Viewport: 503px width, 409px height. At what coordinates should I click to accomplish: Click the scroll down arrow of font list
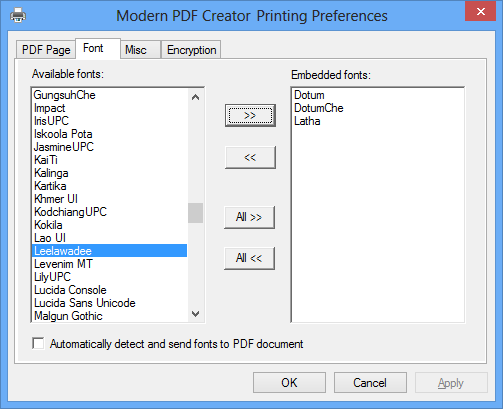coord(196,313)
